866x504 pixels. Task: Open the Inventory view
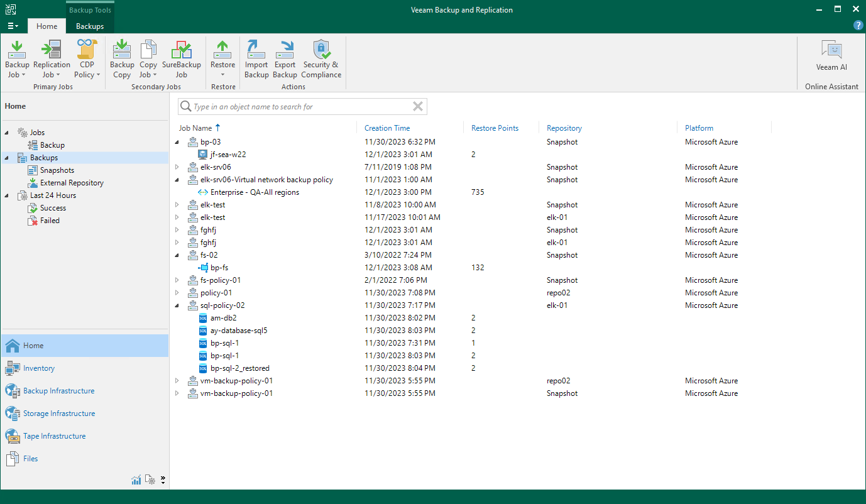click(x=85, y=368)
